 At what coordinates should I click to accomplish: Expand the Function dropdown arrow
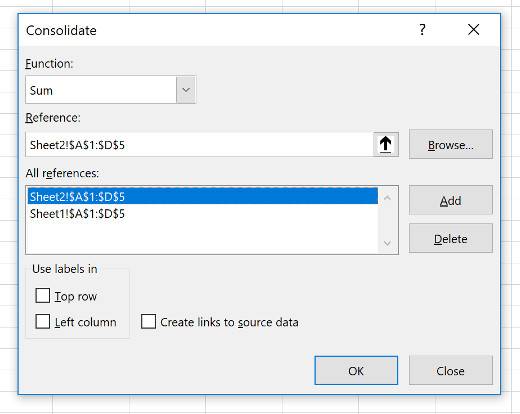coord(186,90)
